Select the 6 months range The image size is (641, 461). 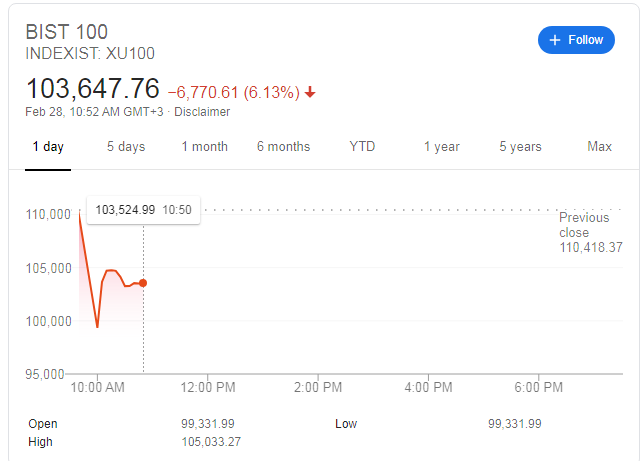tap(283, 147)
